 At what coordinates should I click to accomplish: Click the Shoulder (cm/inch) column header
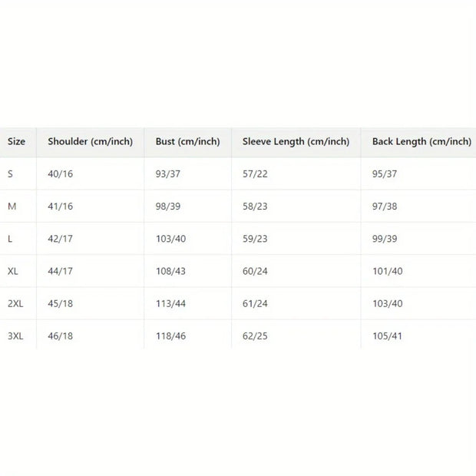point(90,141)
